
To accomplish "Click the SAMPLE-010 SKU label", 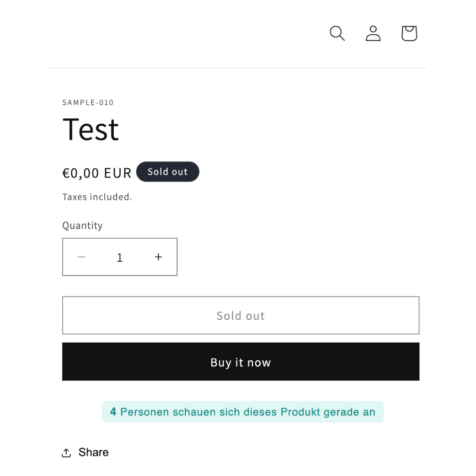I will (88, 103).
